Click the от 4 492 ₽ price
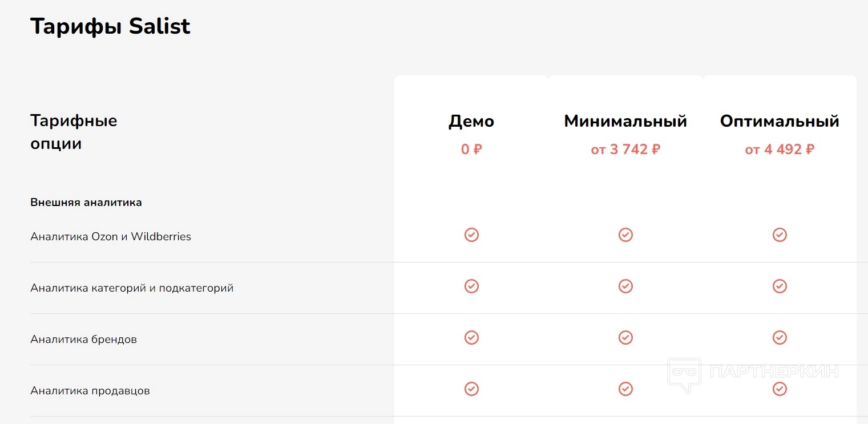Screen dimensions: 868x424 tap(780, 150)
